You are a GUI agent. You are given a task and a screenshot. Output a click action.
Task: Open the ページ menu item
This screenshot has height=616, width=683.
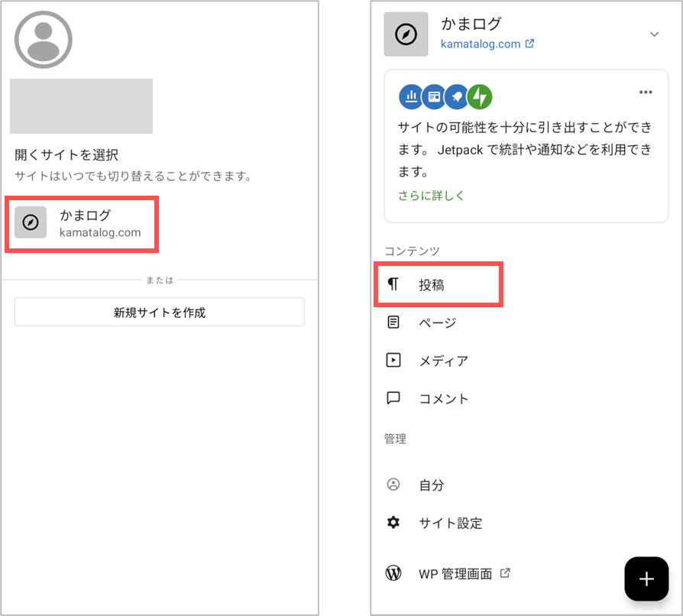coord(438,323)
